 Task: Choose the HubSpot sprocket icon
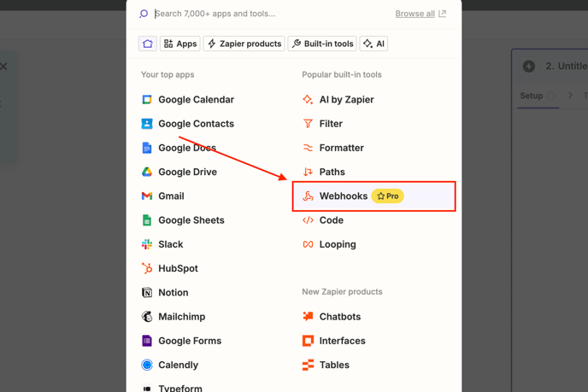click(147, 268)
